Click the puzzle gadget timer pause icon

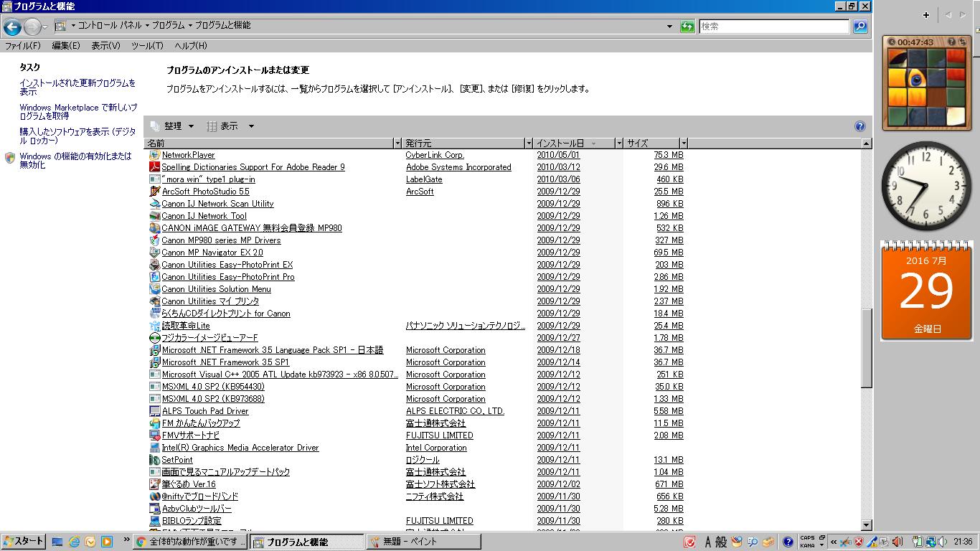tap(892, 42)
